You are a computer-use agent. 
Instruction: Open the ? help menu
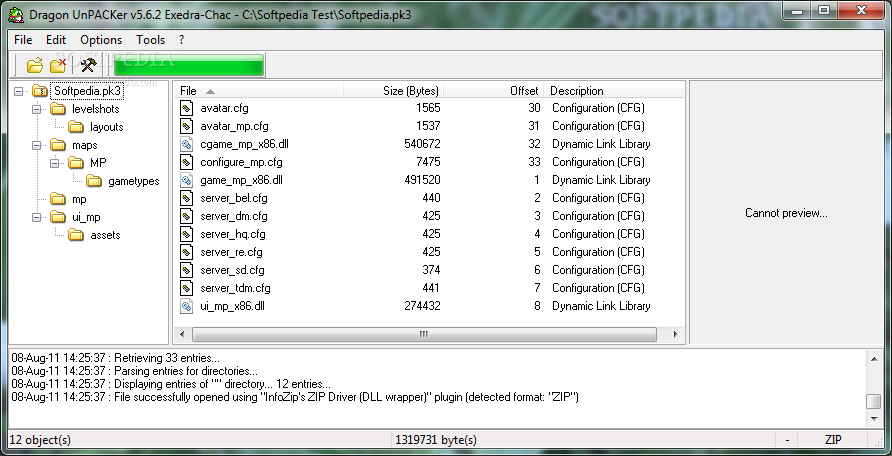coord(181,40)
